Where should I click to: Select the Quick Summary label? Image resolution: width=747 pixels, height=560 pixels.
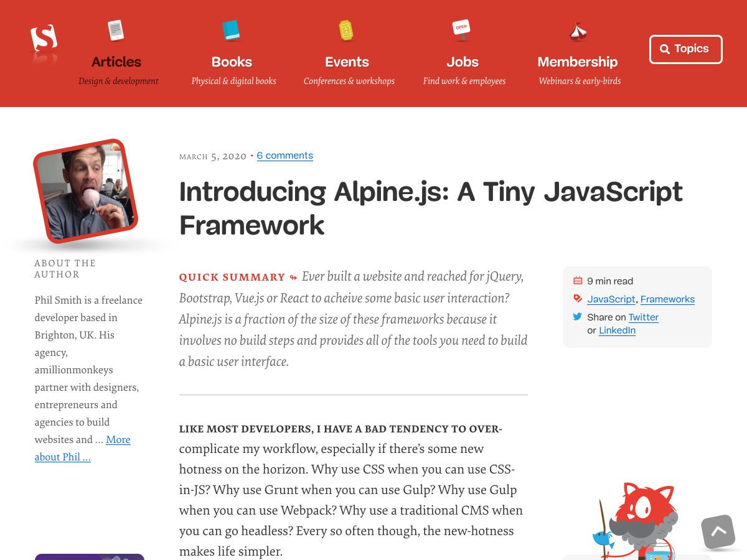tap(232, 278)
